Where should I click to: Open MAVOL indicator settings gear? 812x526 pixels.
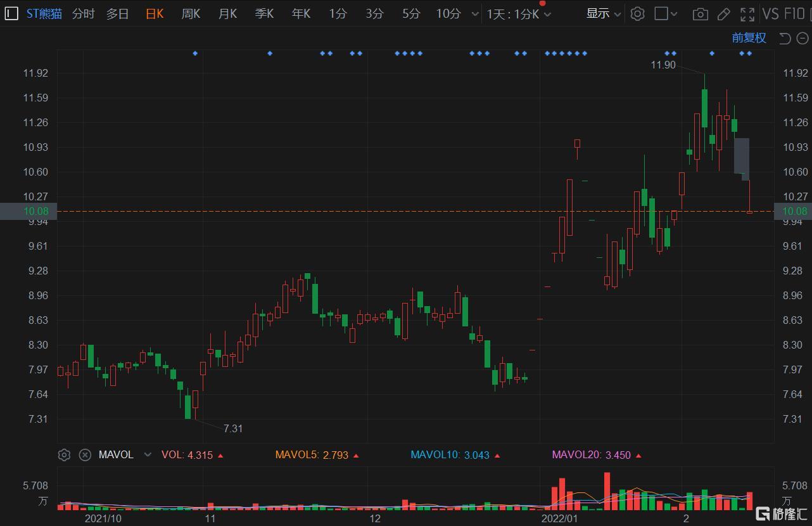pos(64,454)
